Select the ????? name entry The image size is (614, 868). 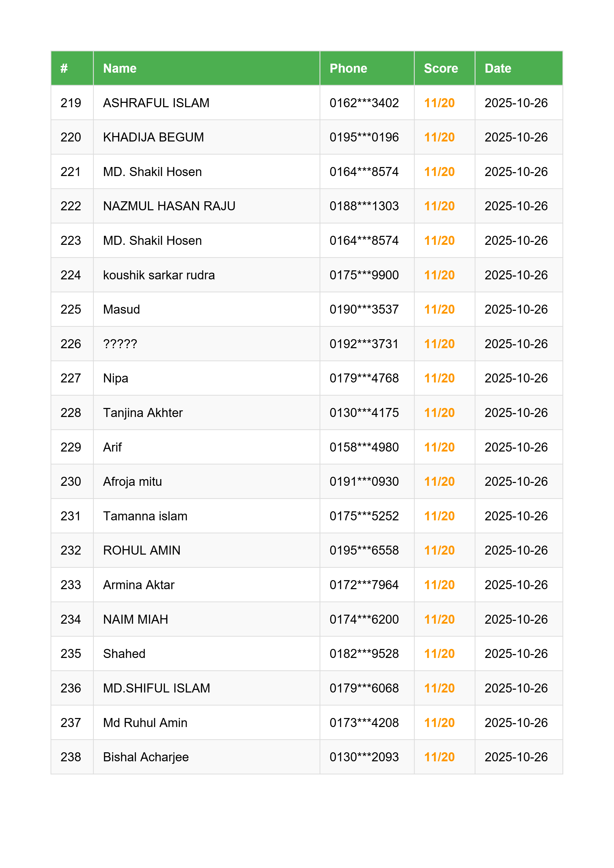tap(120, 344)
